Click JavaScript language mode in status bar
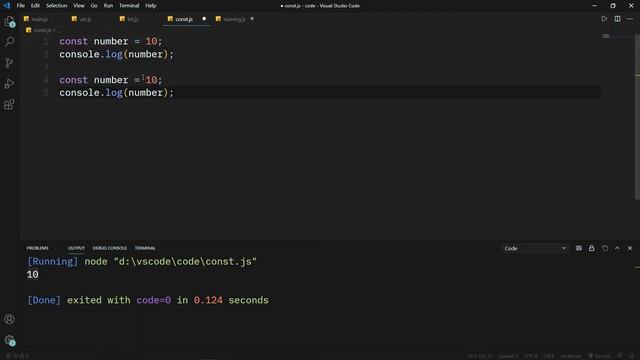Screen dimensions: 640x360 point(571,356)
